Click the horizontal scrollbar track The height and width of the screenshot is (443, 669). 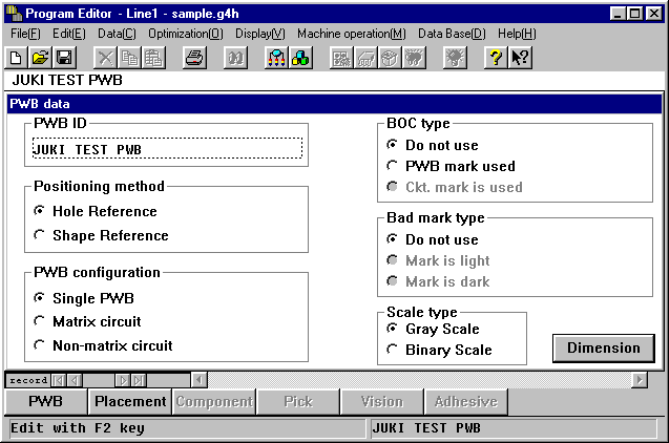[419, 380]
